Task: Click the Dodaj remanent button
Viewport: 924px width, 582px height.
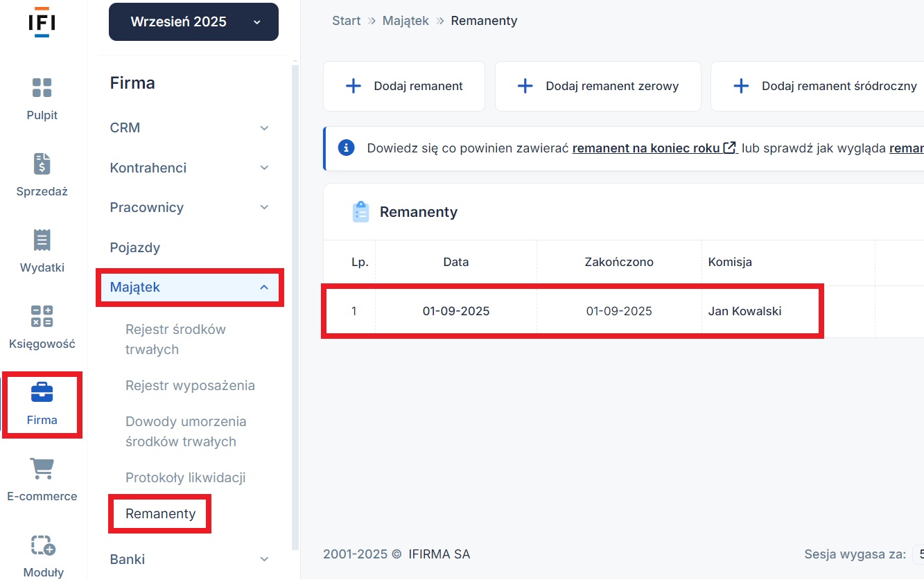Action: 404,87
